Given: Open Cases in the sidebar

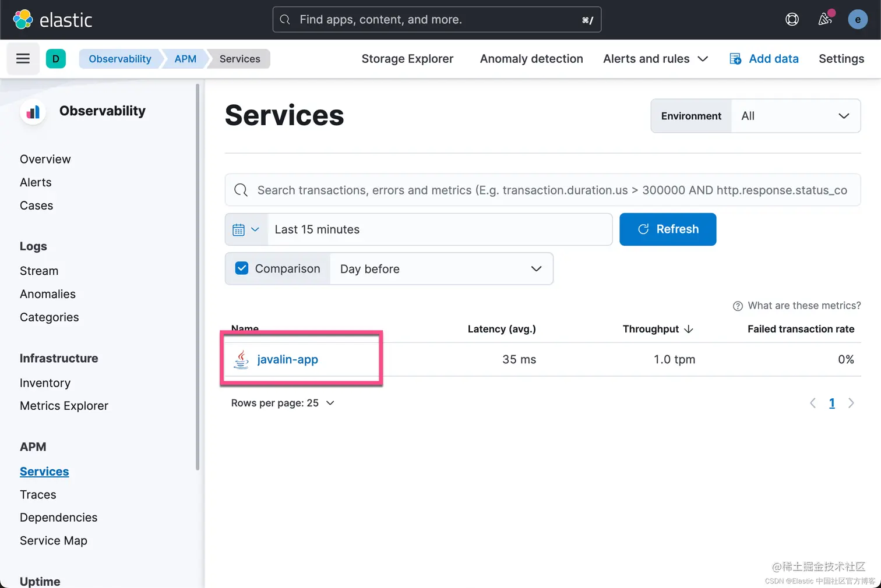Looking at the screenshot, I should (x=36, y=206).
